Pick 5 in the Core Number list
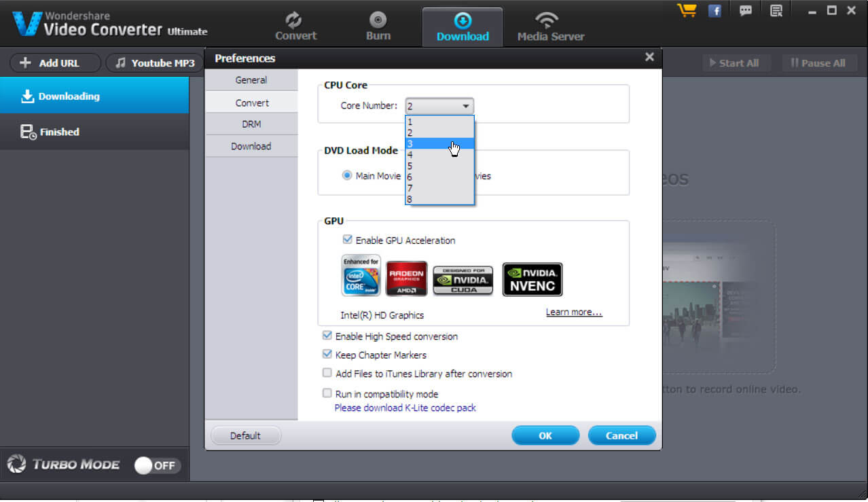This screenshot has height=502, width=868. 439,166
